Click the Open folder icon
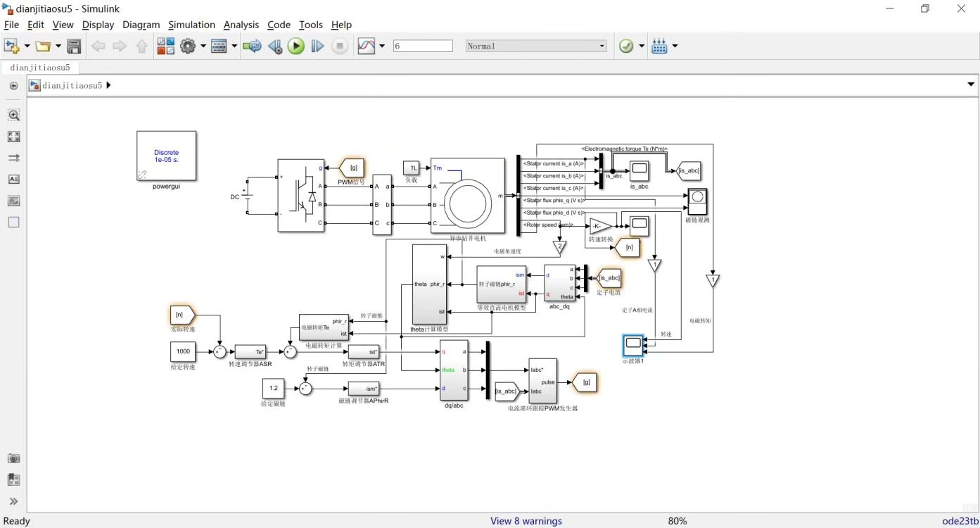The image size is (980, 528). (x=43, y=46)
